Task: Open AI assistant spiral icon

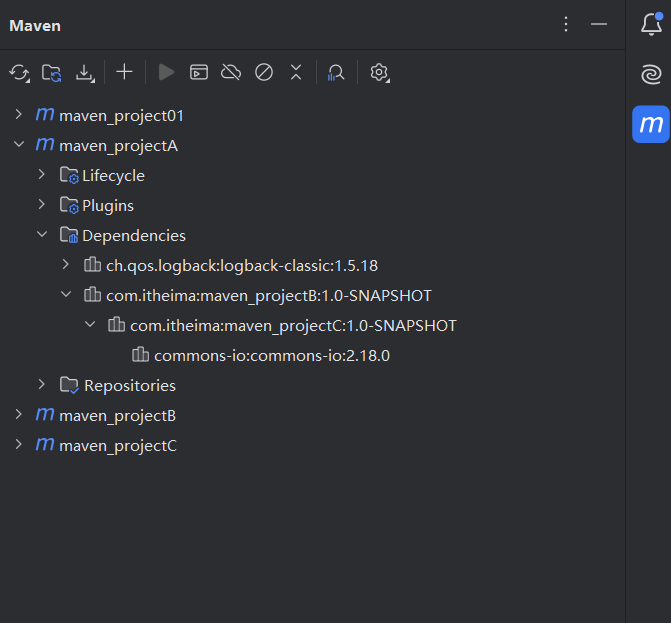Action: click(x=651, y=74)
